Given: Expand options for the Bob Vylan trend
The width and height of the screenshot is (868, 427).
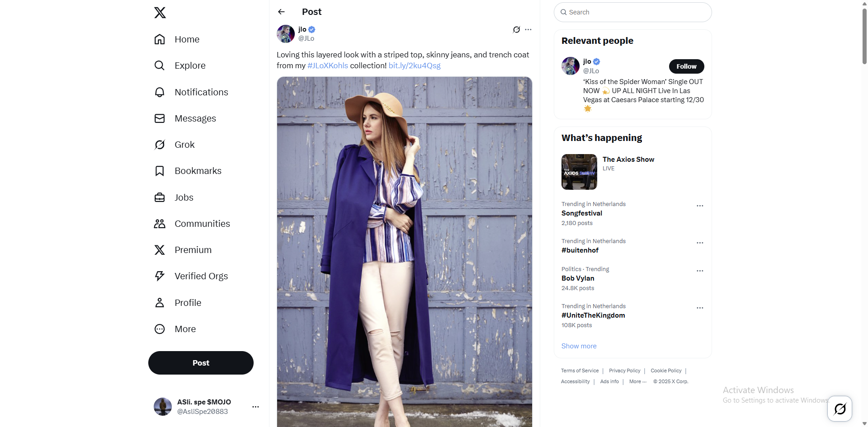Looking at the screenshot, I should click(700, 271).
